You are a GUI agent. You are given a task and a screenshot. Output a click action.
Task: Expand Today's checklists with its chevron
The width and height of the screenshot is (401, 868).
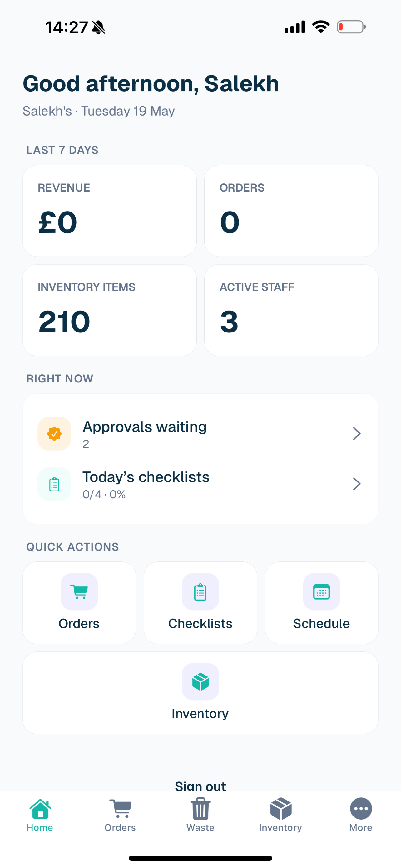click(x=357, y=484)
